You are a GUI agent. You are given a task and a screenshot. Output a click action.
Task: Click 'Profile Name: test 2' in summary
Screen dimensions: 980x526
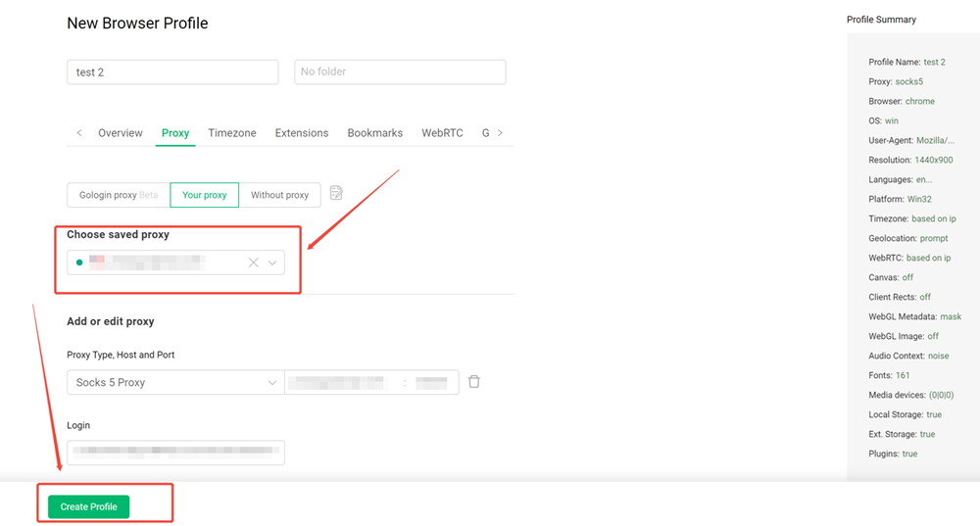tap(906, 62)
